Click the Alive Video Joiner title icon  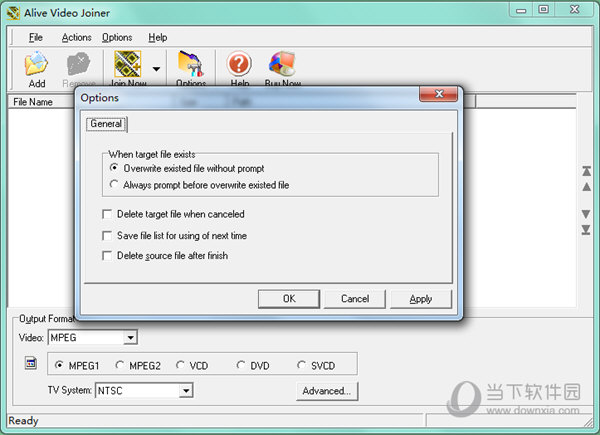pos(13,13)
